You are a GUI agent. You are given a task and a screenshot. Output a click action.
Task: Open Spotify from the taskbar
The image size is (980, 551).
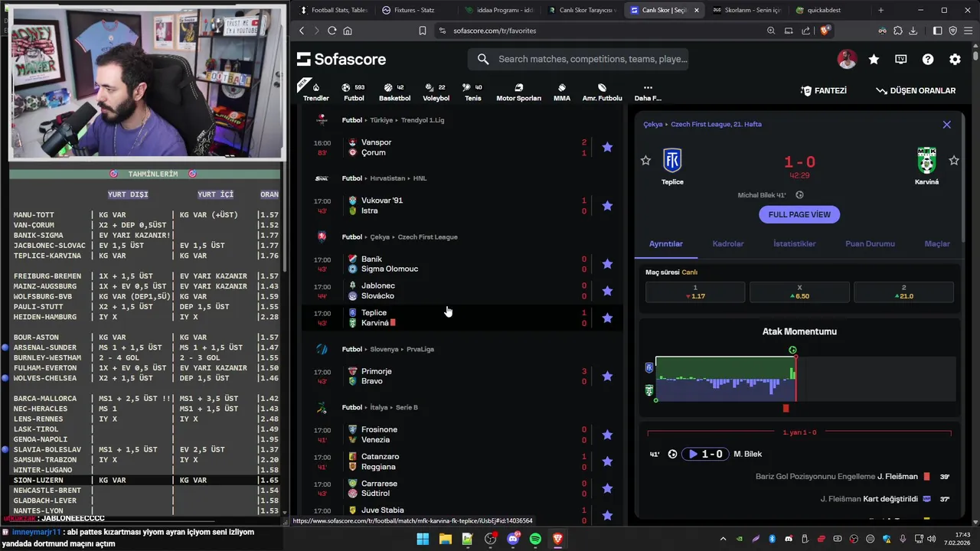point(535,539)
